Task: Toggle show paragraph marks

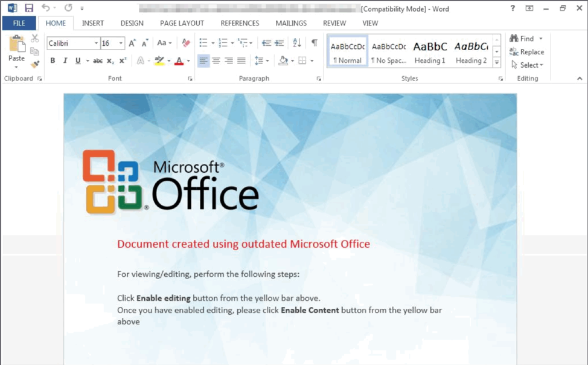Action: 315,43
